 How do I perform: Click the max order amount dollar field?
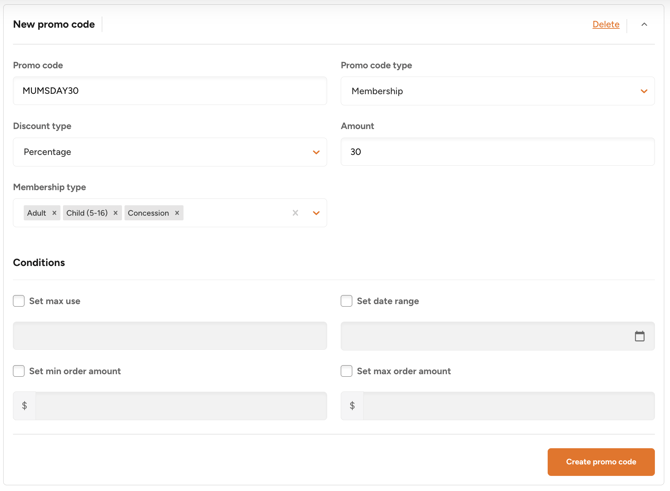tap(508, 406)
